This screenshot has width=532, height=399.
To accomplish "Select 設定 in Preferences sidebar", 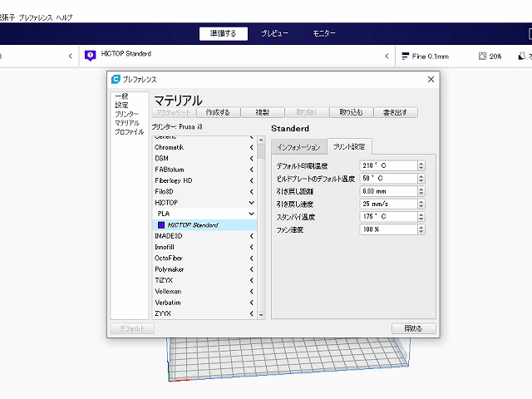I will (x=122, y=106).
